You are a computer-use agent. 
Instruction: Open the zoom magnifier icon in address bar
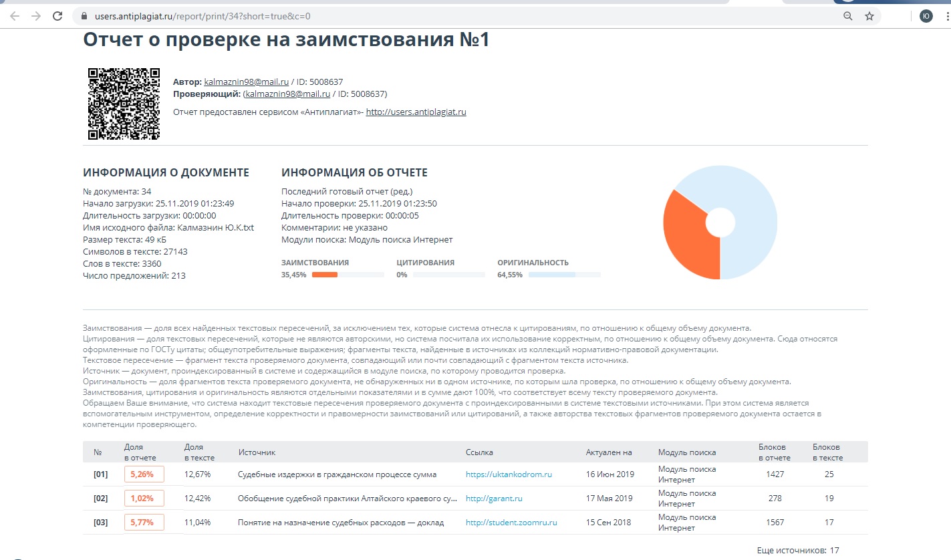point(847,16)
